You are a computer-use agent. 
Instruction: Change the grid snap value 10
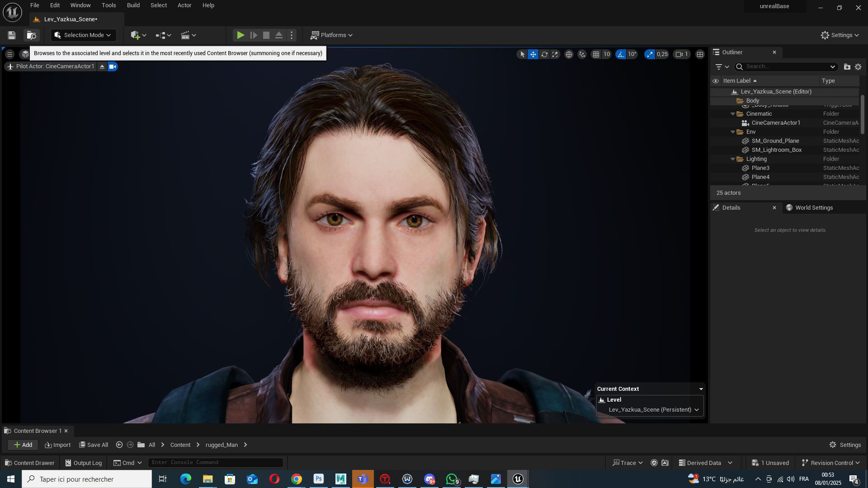click(x=607, y=54)
